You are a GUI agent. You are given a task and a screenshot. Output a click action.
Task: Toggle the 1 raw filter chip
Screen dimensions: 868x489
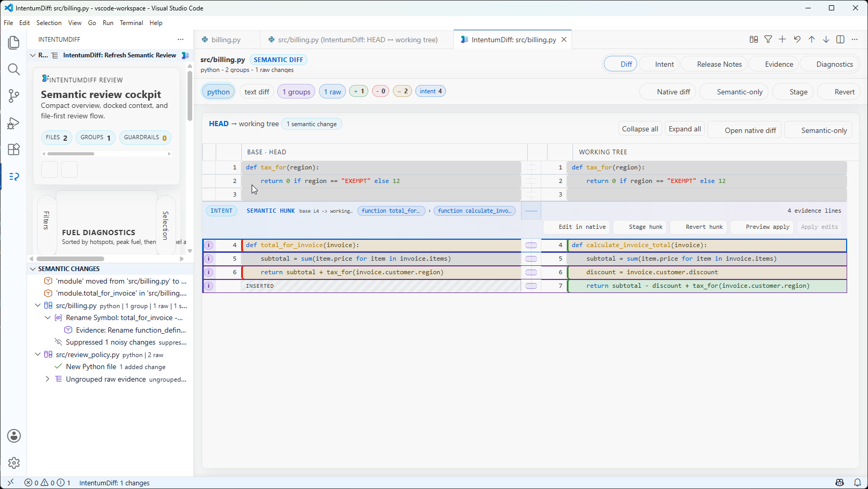tap(332, 92)
